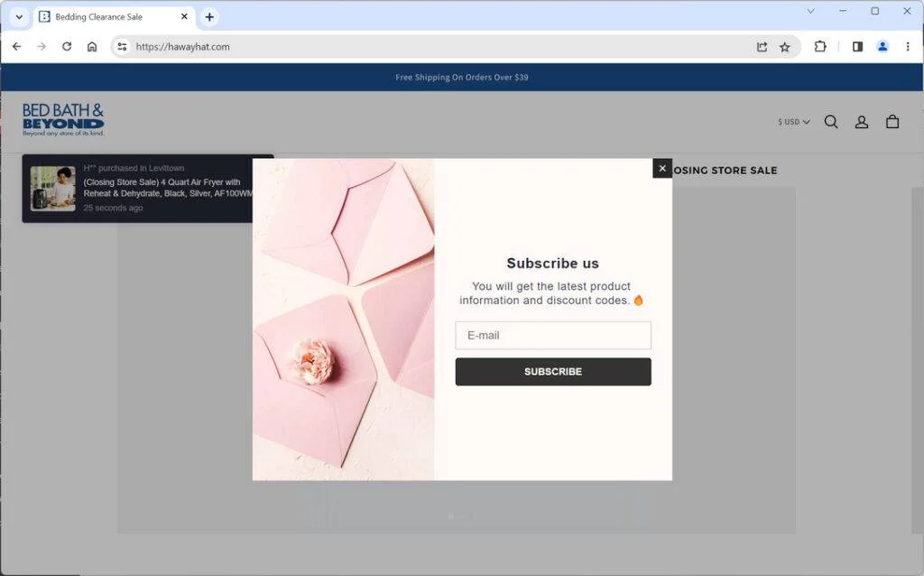Screen dimensions: 924x576
Task: Select the Bedding Clearance Sale tab
Action: click(114, 16)
